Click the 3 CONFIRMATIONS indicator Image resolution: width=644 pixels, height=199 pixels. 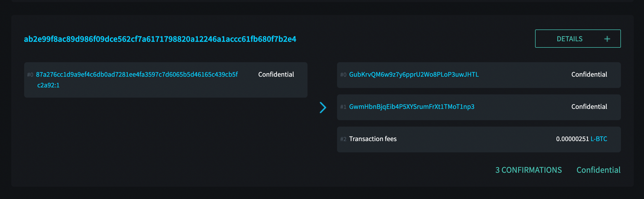coord(528,170)
